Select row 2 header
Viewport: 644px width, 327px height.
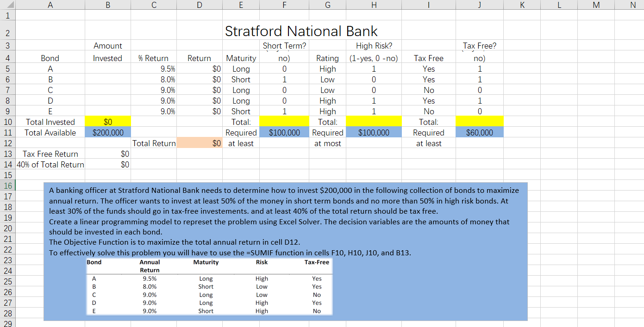(x=8, y=31)
